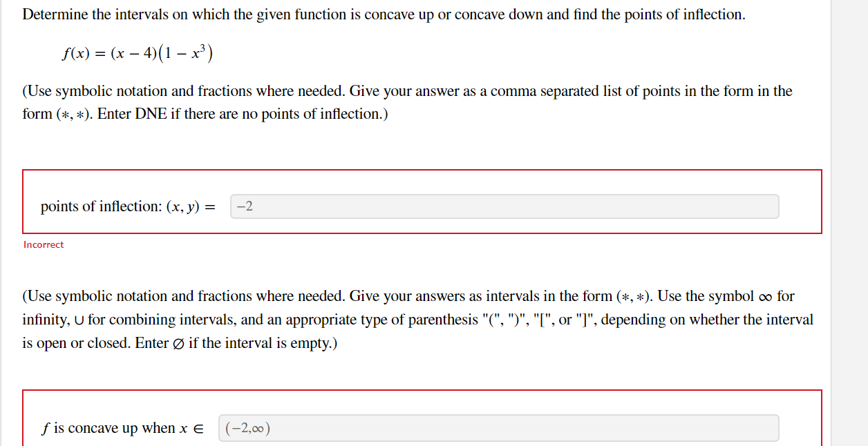The image size is (868, 446).
Task: Click the points of inflection input field
Action: point(504,206)
